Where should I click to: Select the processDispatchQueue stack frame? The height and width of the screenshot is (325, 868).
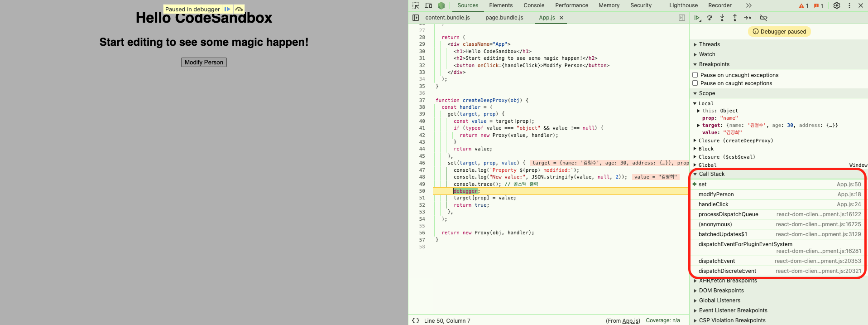(778, 214)
